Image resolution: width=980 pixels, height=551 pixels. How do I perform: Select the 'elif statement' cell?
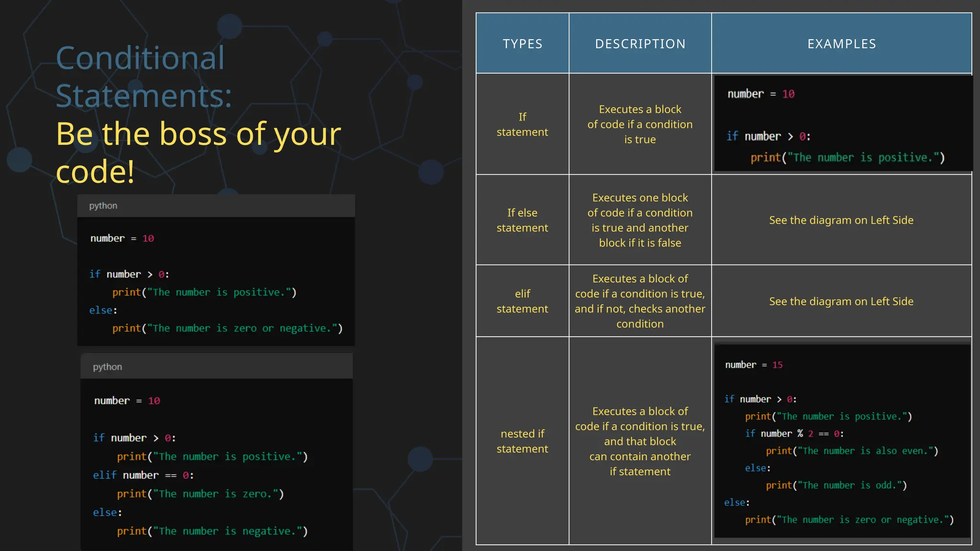(522, 301)
